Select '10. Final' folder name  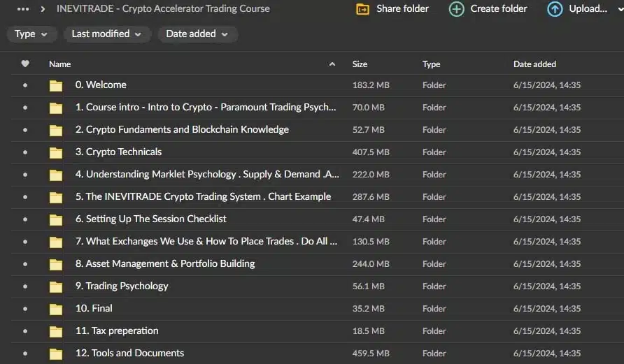[x=94, y=308]
